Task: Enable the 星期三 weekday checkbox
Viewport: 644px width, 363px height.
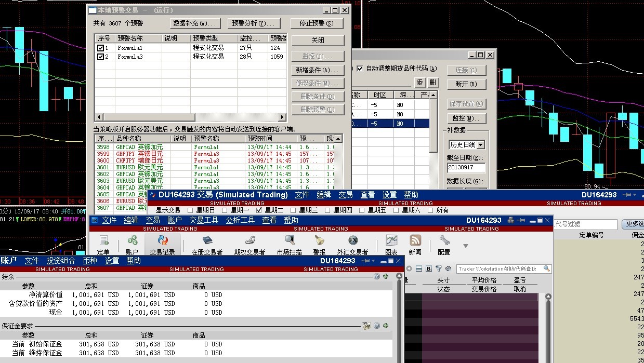Action: click(x=293, y=210)
